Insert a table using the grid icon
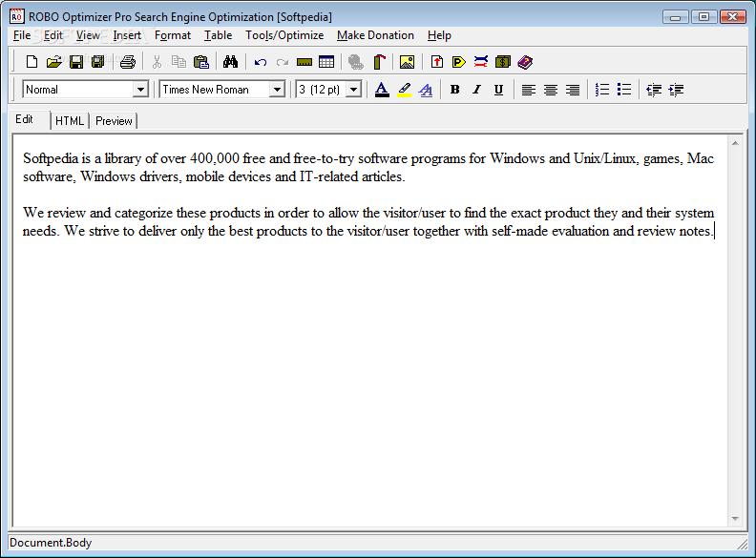Screen dimensions: 756x558 [326, 62]
